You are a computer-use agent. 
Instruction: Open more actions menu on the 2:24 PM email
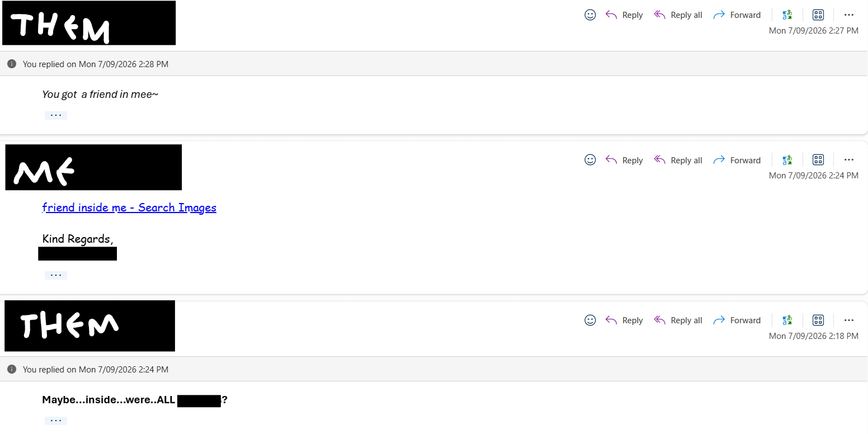(x=849, y=160)
